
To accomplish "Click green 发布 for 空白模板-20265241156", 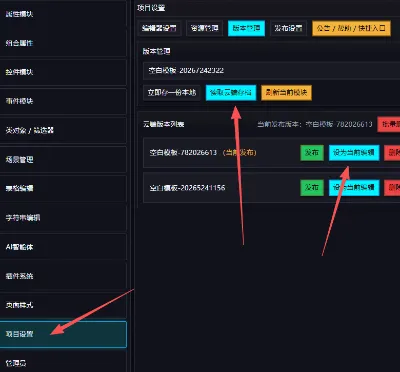I will coord(312,188).
